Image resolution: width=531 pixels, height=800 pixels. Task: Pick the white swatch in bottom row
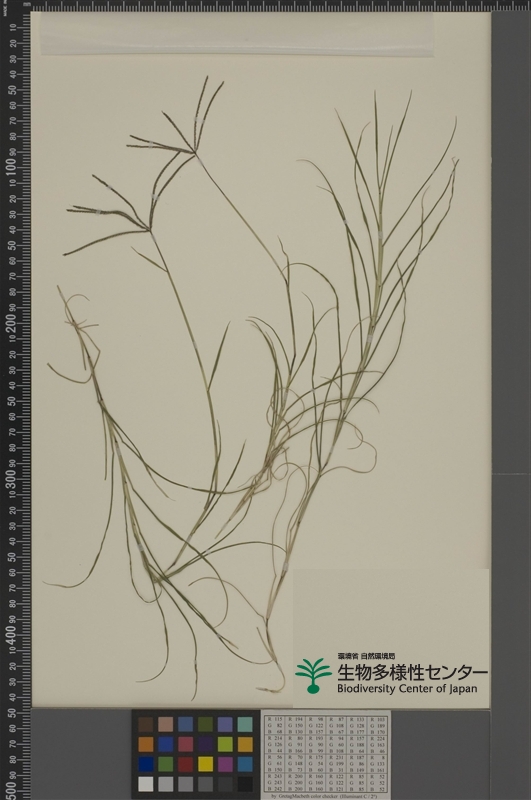coord(145,784)
